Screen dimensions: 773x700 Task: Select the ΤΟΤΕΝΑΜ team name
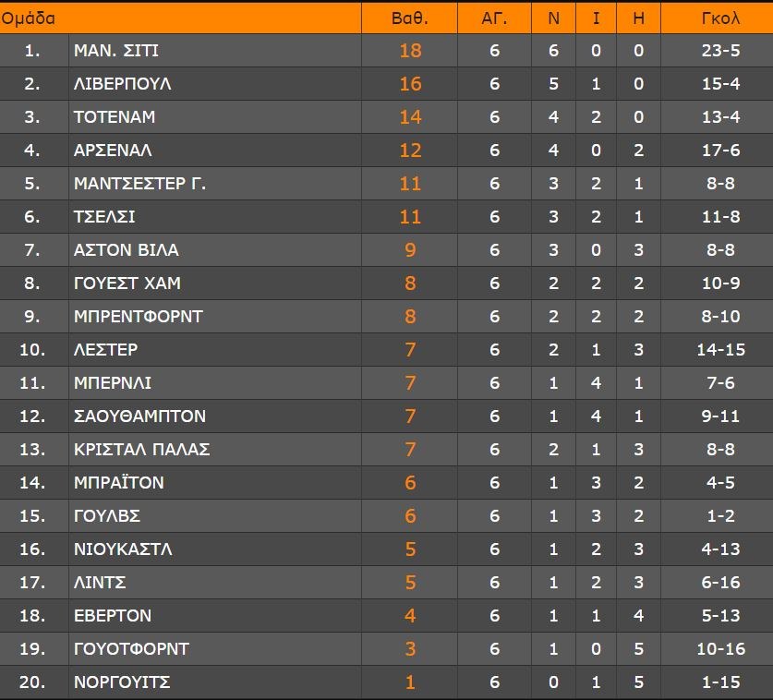click(x=115, y=117)
